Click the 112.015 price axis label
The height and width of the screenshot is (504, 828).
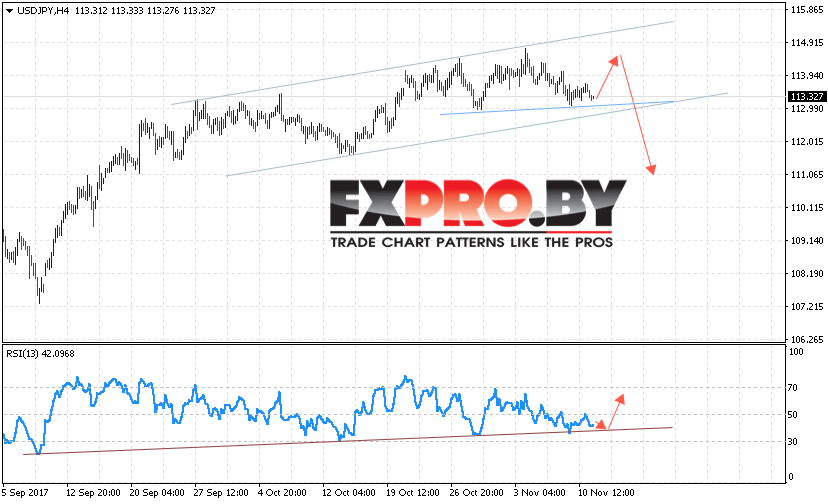(x=807, y=142)
